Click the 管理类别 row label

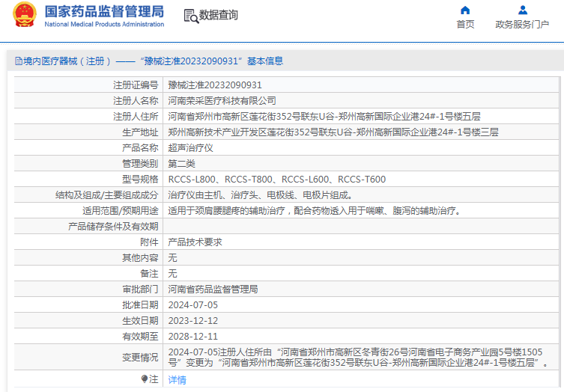(x=140, y=164)
